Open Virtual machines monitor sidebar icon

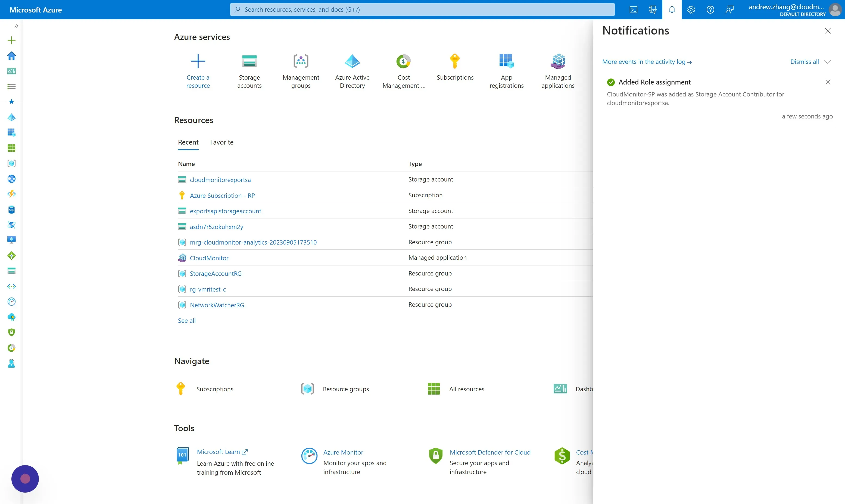tap(11, 240)
